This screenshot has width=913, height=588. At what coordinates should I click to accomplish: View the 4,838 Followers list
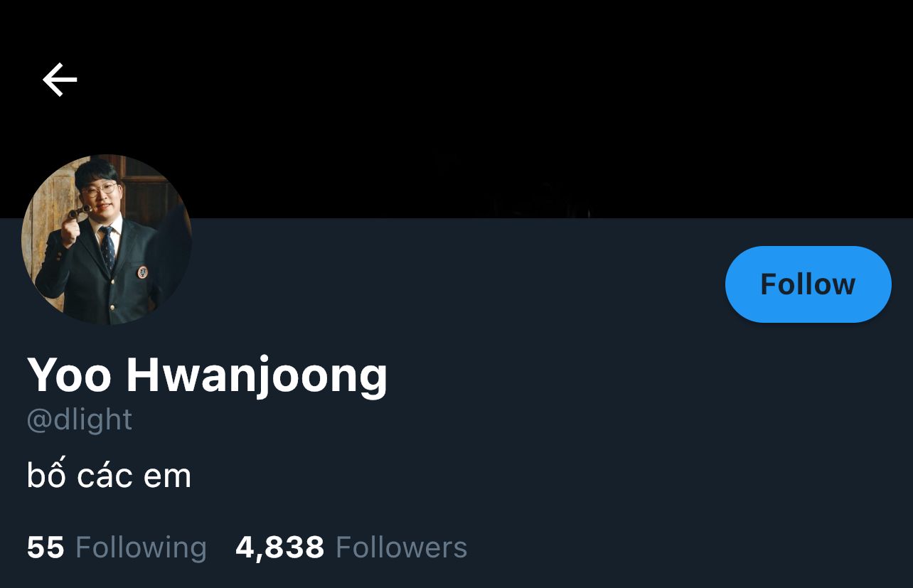[351, 547]
